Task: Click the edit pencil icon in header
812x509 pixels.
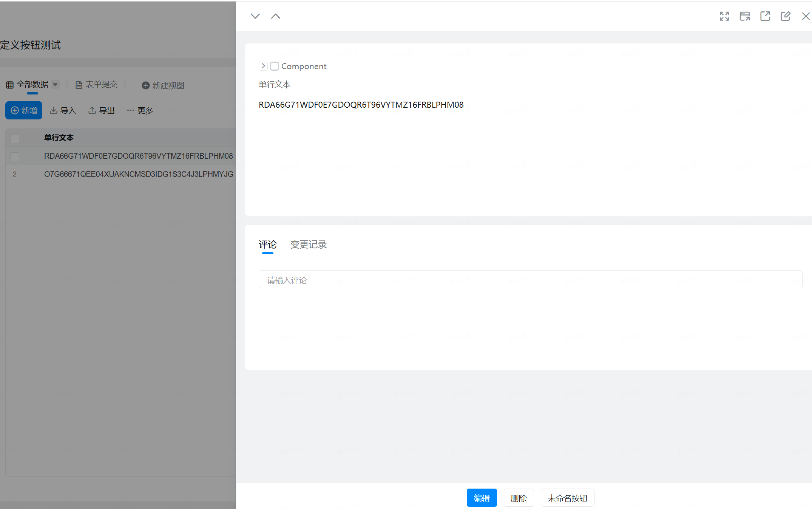Action: pyautogui.click(x=785, y=16)
